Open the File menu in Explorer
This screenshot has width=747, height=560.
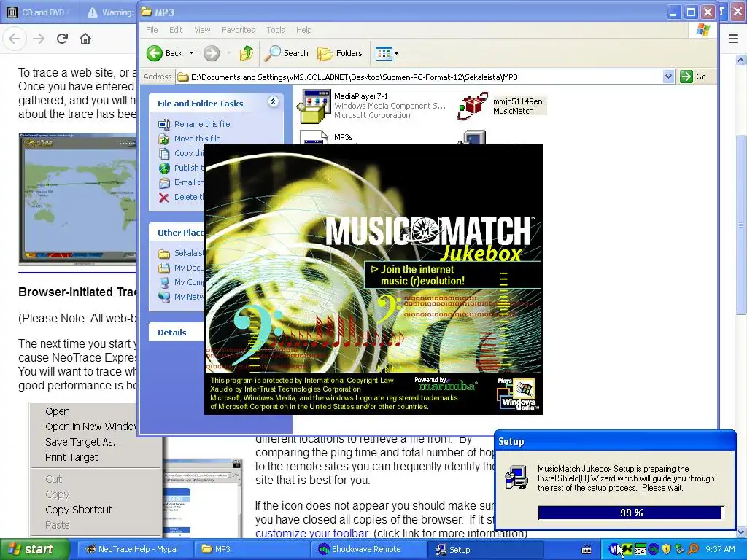coord(152,29)
